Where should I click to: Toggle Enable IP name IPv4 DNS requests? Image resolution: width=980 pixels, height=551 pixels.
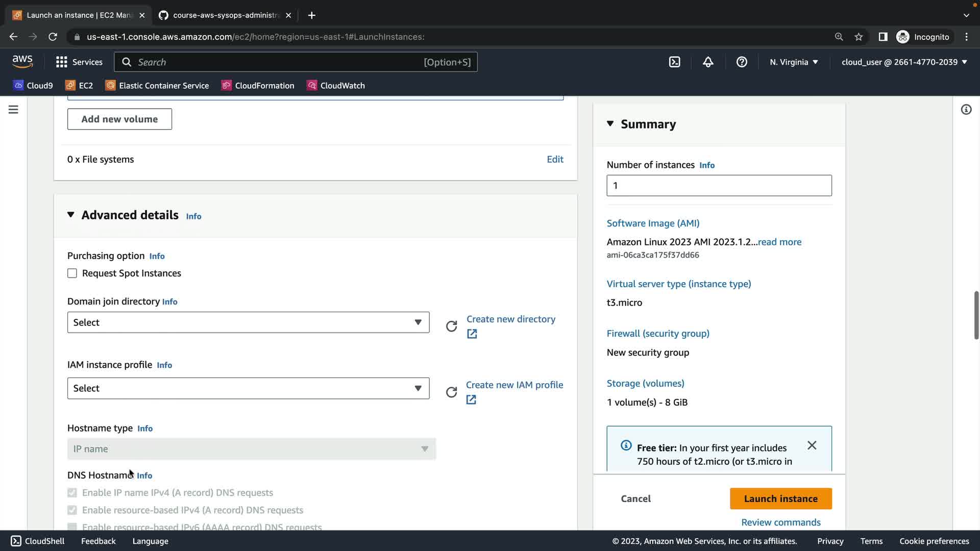(x=72, y=493)
